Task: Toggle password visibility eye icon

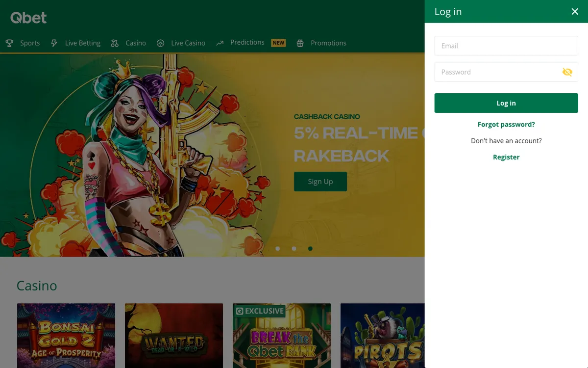Action: (x=567, y=72)
